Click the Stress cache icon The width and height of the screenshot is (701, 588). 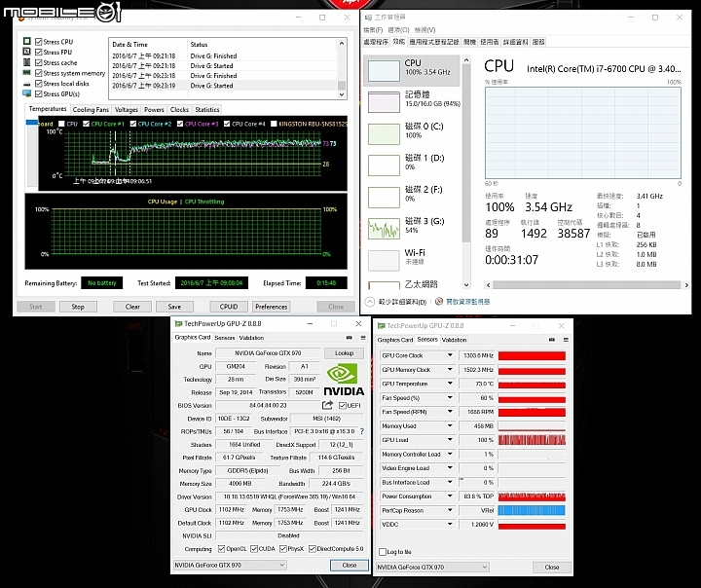click(x=27, y=62)
